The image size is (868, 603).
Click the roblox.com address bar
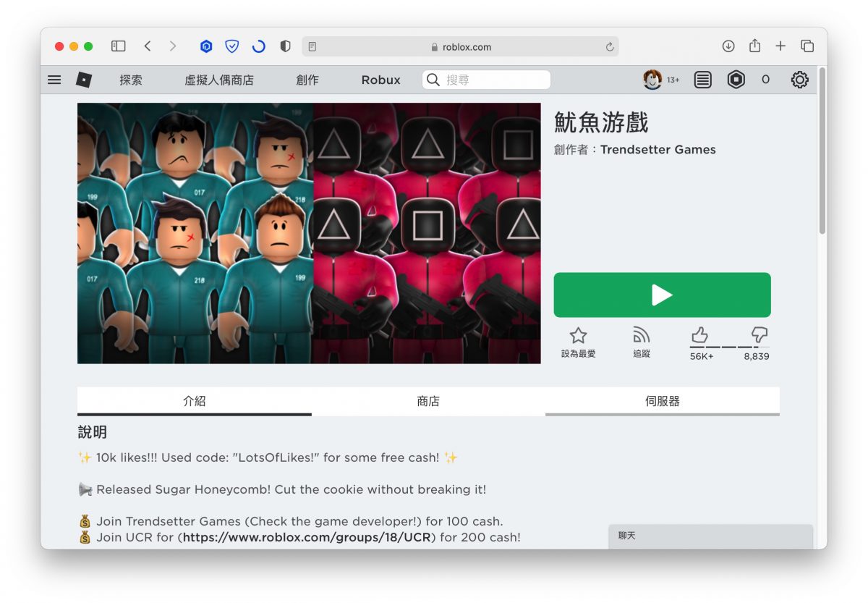point(460,47)
